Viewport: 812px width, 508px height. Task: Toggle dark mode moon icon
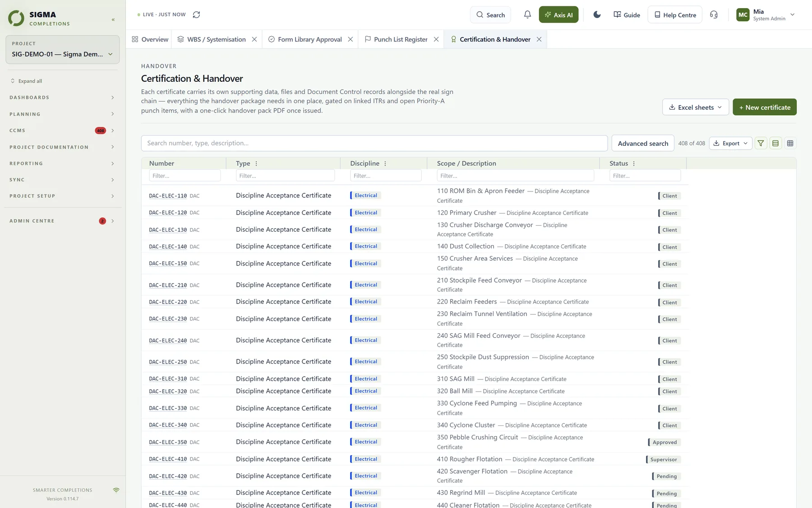pyautogui.click(x=597, y=14)
